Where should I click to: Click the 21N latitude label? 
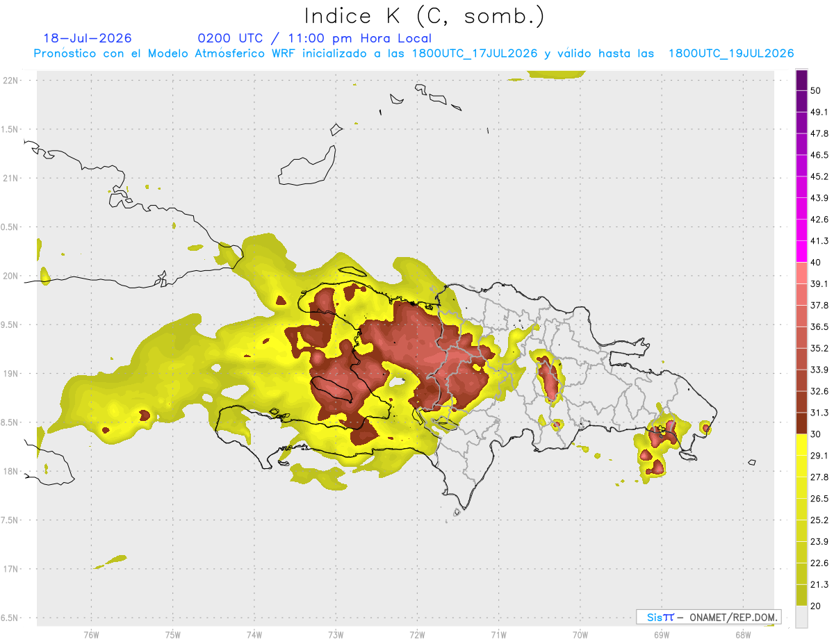[x=10, y=178]
